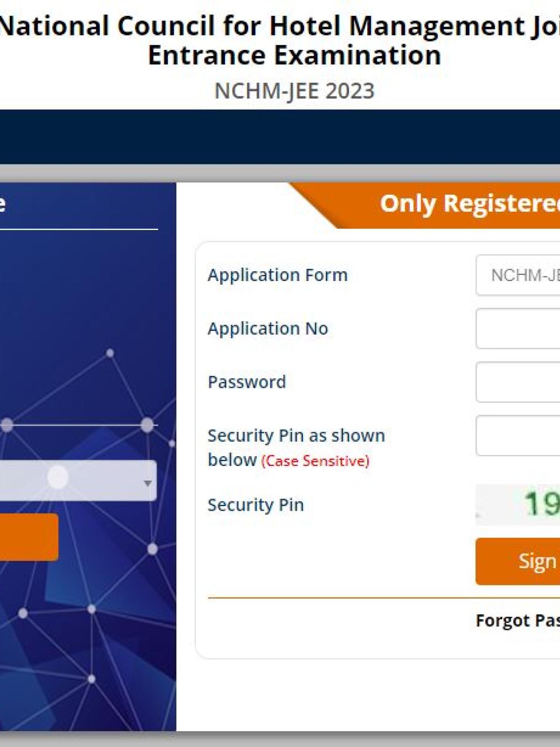Expand the left panel dropdown arrow

point(147,483)
